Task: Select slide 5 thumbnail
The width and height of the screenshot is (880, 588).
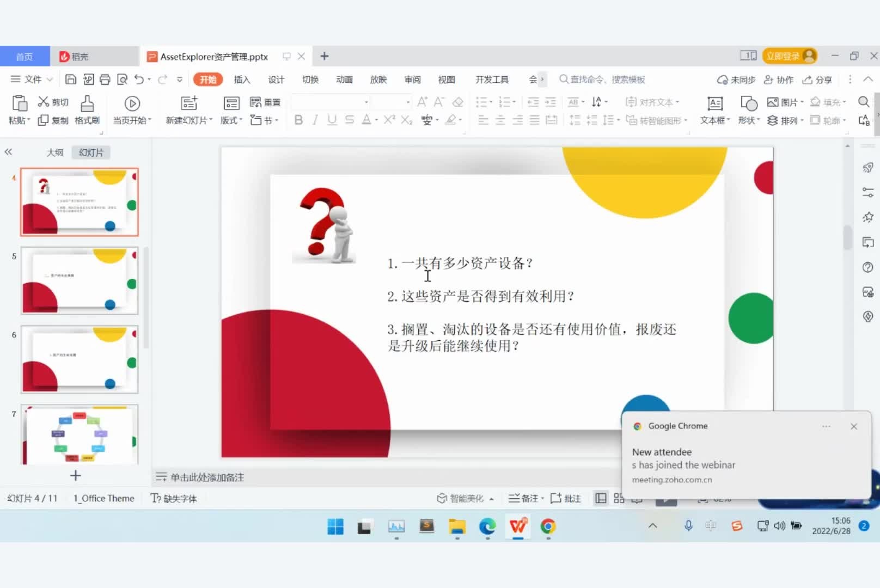Action: [80, 280]
